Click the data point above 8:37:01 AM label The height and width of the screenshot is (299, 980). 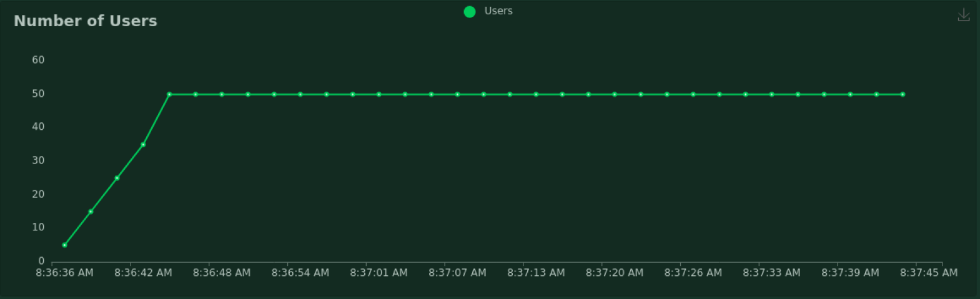tap(379, 94)
